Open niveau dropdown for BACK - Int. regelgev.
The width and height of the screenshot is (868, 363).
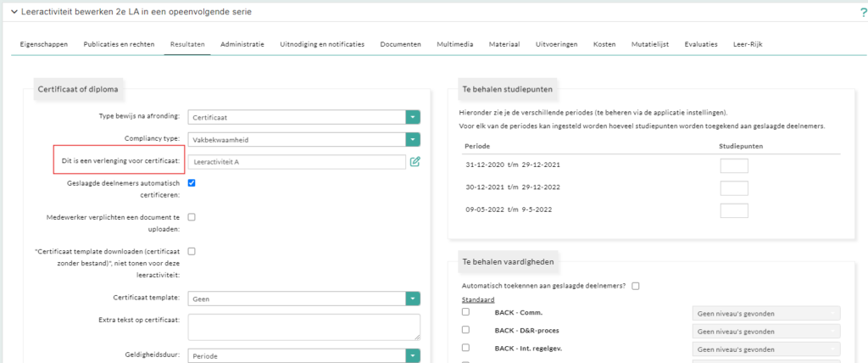tap(765, 348)
